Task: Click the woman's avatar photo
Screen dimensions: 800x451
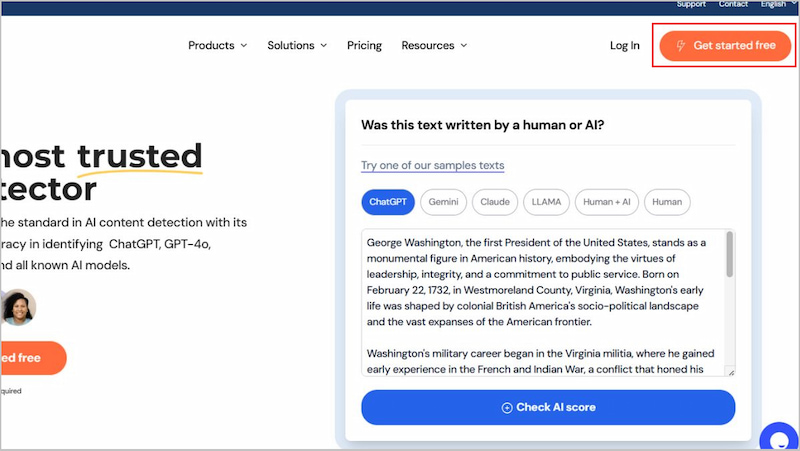Action: click(19, 307)
